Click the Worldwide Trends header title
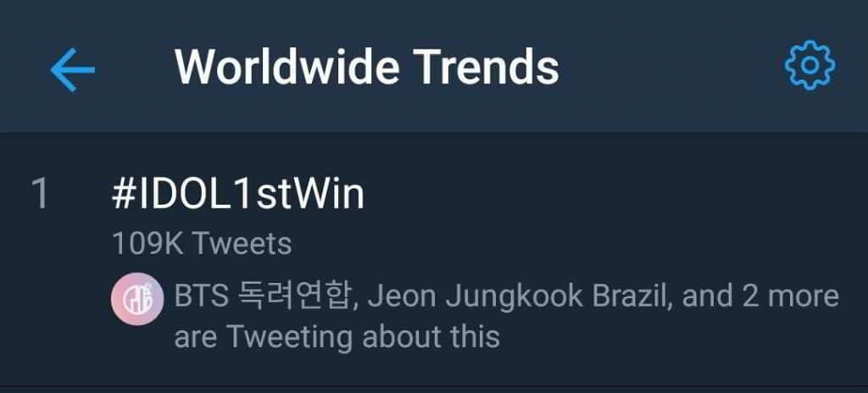Image resolution: width=868 pixels, height=393 pixels. [366, 66]
